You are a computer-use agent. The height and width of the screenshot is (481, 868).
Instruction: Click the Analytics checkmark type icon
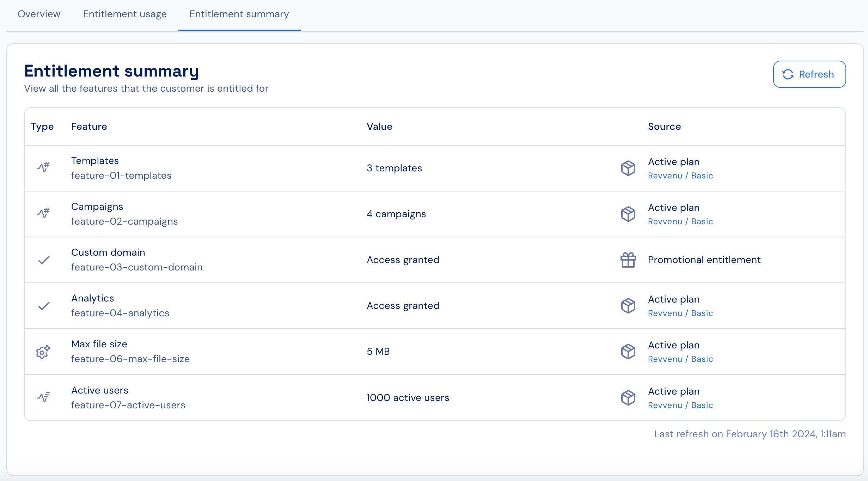(x=44, y=306)
